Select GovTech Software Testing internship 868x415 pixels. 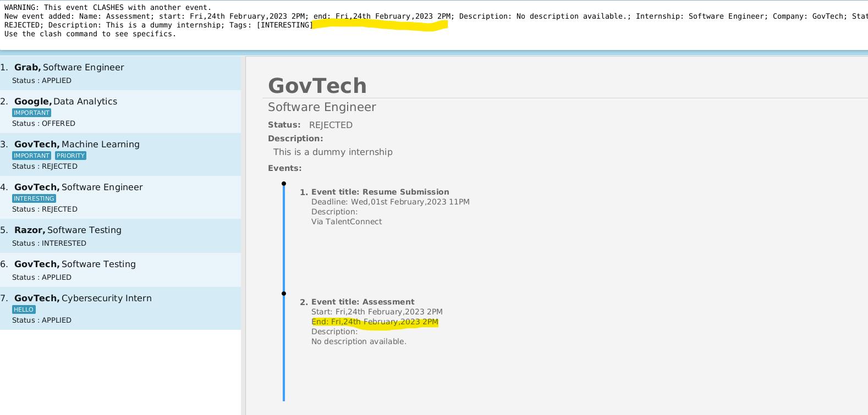click(120, 270)
